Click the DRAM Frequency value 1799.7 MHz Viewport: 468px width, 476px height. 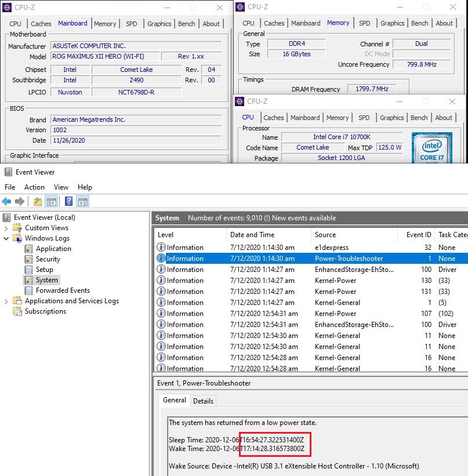click(372, 89)
